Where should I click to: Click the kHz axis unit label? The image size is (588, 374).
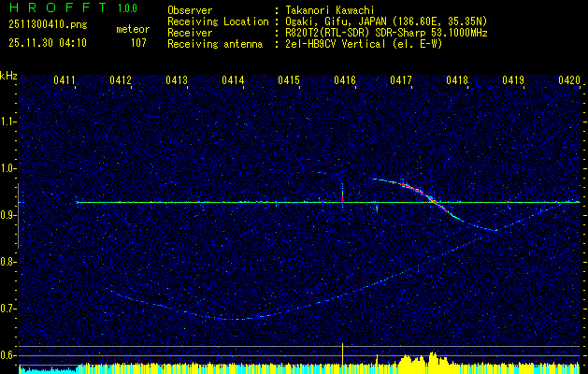point(8,76)
